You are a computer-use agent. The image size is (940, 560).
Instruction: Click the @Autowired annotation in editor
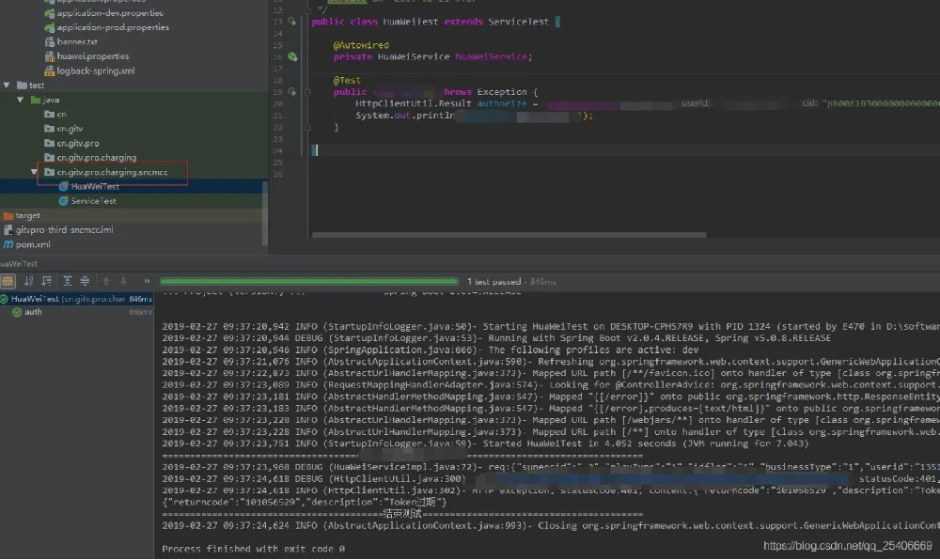361,45
